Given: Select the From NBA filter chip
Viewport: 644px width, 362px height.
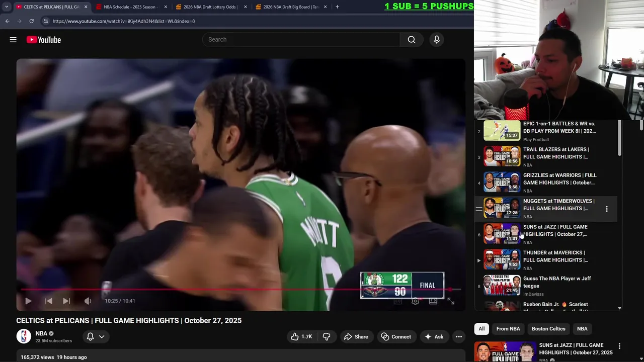Looking at the screenshot, I should [x=508, y=329].
